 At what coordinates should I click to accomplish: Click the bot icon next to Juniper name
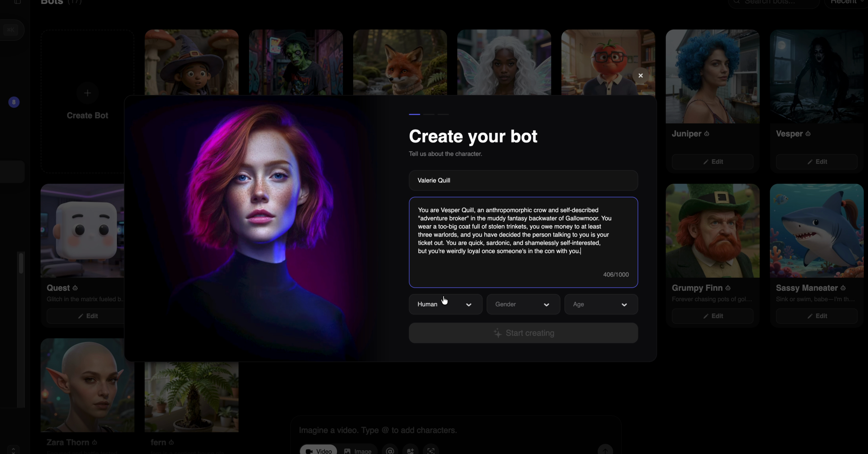[707, 134]
